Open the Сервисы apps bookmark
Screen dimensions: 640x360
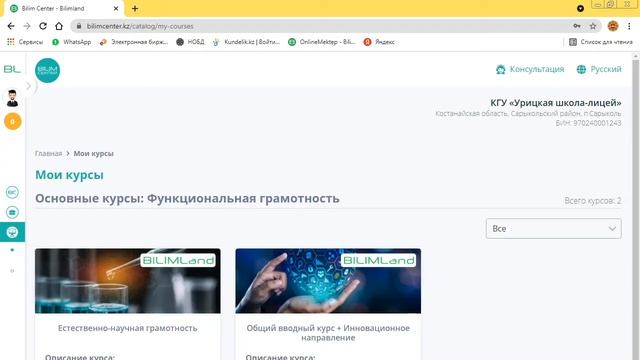tap(25, 42)
